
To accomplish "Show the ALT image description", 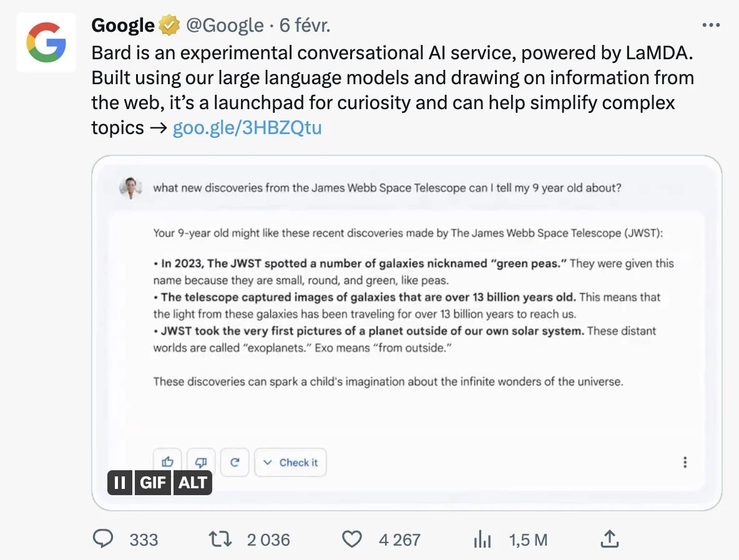I will pyautogui.click(x=193, y=483).
